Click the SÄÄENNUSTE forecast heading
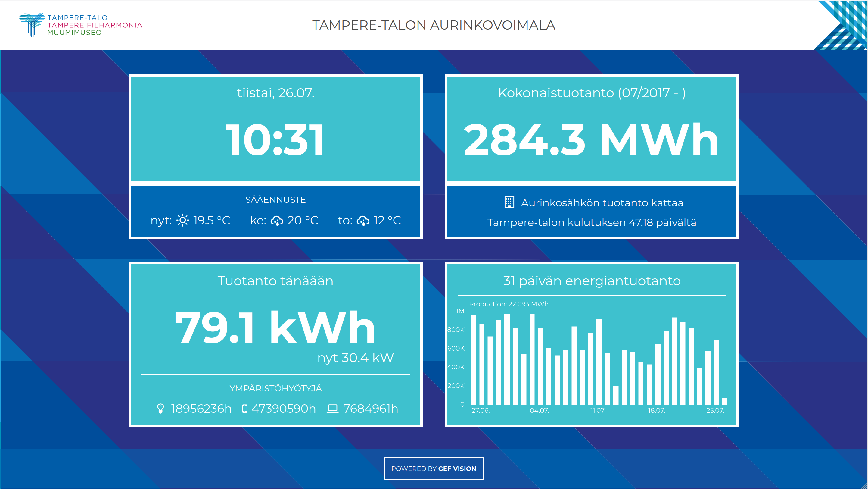 [275, 200]
